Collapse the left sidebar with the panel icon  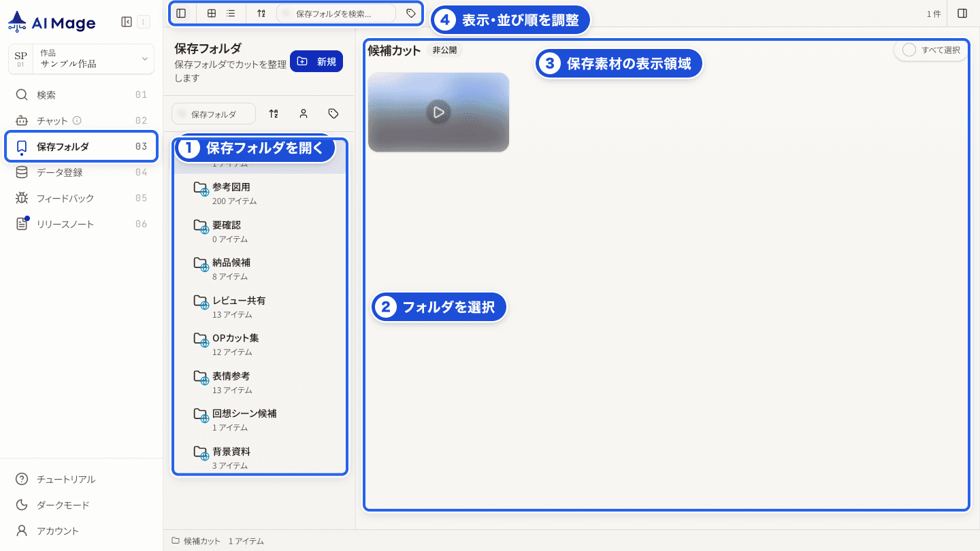[x=127, y=22]
